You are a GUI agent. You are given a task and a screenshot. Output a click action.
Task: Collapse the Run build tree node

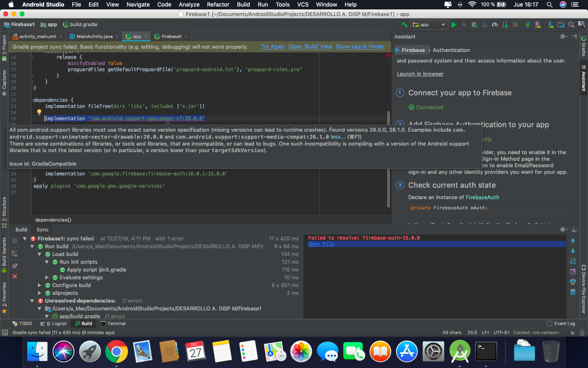point(32,246)
